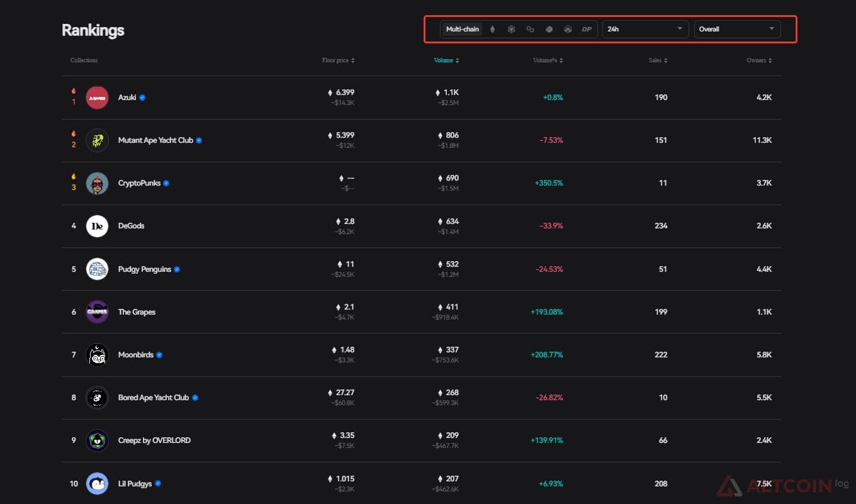Click the Azuki collection avatar
Image resolution: width=856 pixels, height=504 pixels.
coord(97,98)
